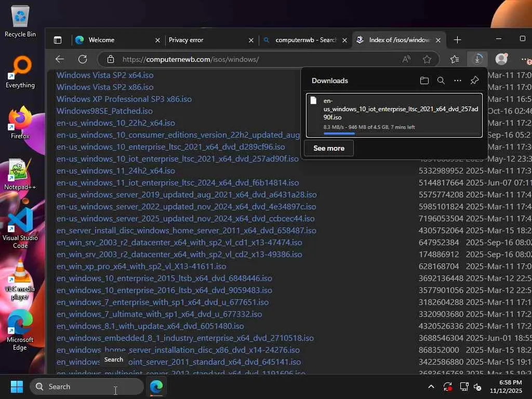The image size is (532, 399).
Task: Download windows_server_2025 updated nov 2024 ISO link
Action: (185, 219)
